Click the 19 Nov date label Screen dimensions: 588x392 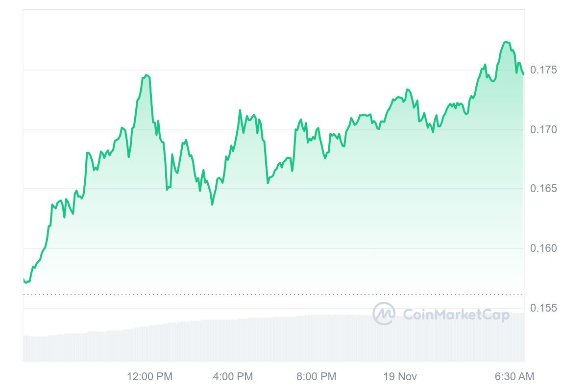point(400,376)
